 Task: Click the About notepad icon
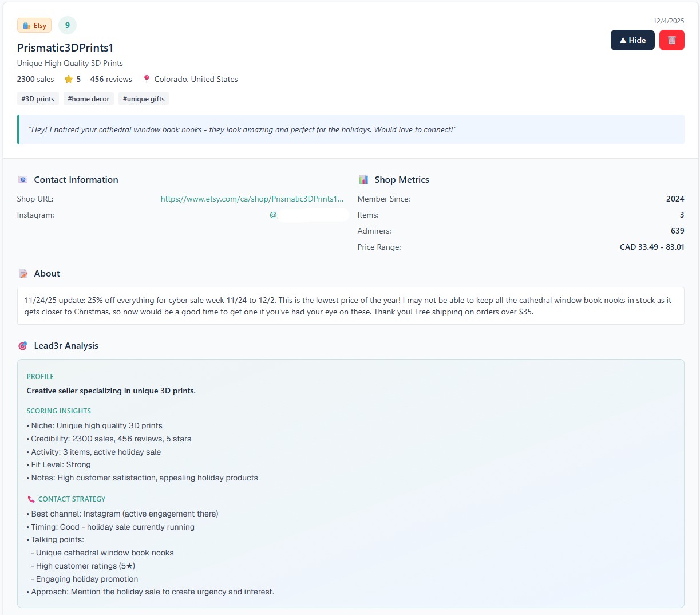pos(23,274)
